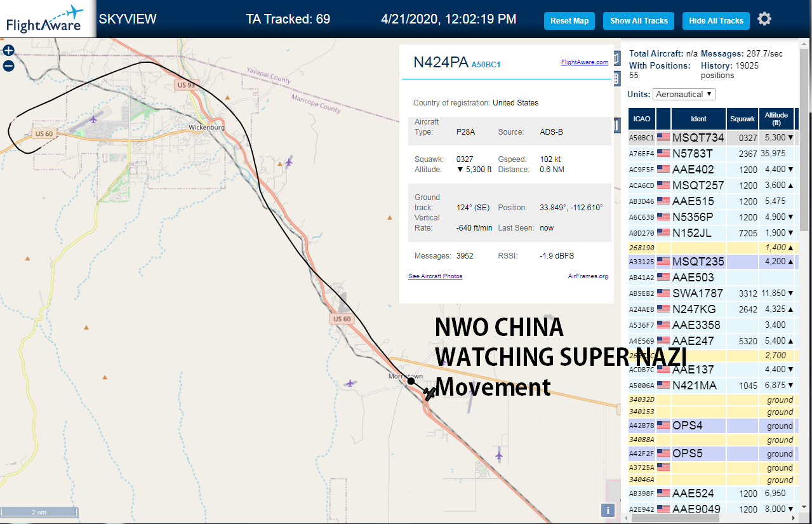Click the aircraft list vertical scrollbar
The height and width of the screenshot is (524, 812).
click(804, 140)
